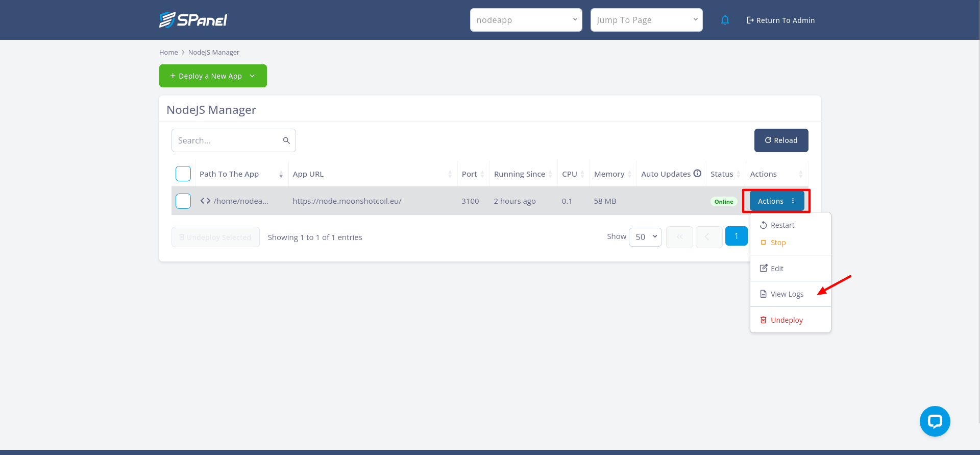Toggle the Actions dropdown for the app
This screenshot has width=980, height=455.
pyautogui.click(x=777, y=201)
